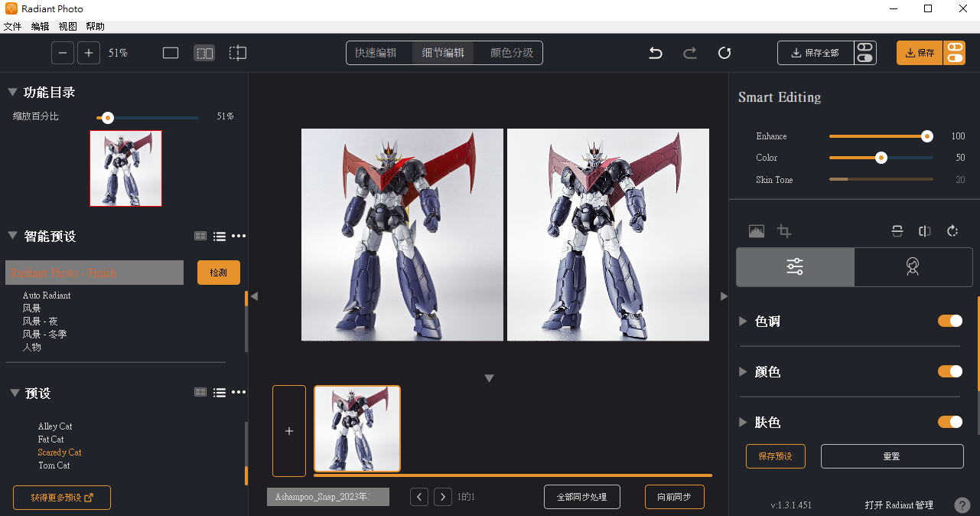This screenshot has height=516, width=980.
Task: Open the 帮助 menu
Action: tap(96, 27)
